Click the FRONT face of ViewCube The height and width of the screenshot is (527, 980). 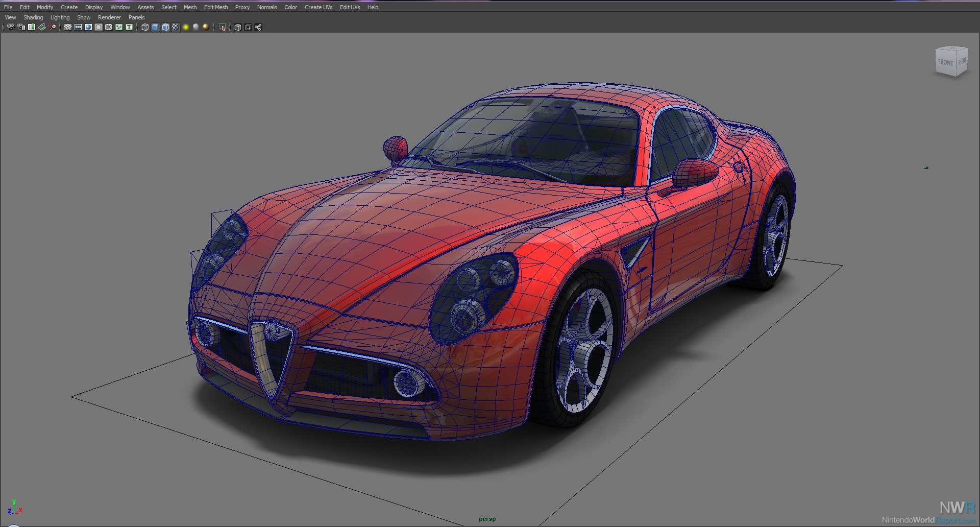coord(945,62)
